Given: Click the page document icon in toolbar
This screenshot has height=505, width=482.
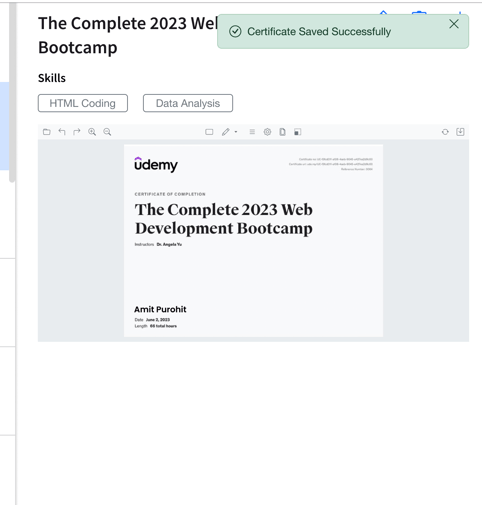Looking at the screenshot, I should pos(282,132).
